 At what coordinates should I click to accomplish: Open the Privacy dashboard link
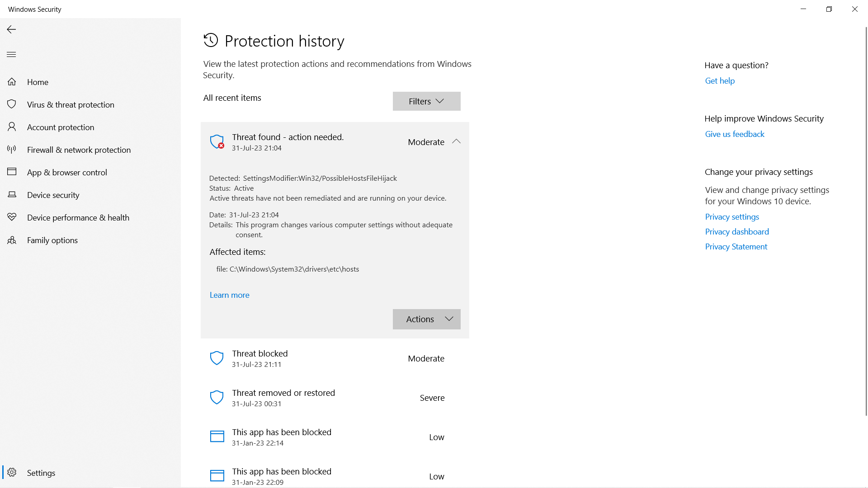(737, 232)
